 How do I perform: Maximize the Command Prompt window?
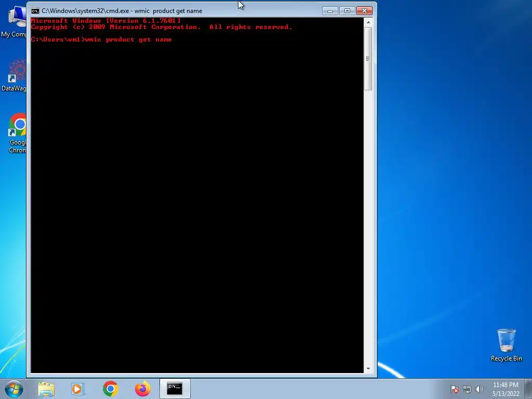(347, 11)
